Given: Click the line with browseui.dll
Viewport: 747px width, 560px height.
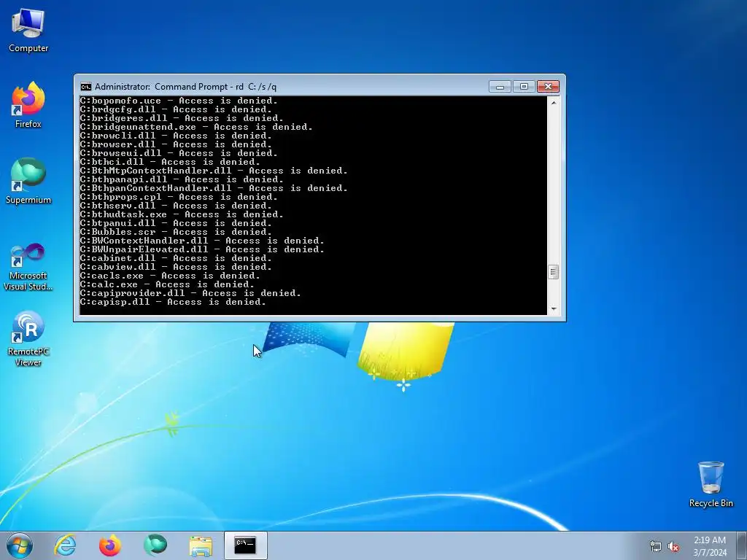Looking at the screenshot, I should [x=178, y=153].
